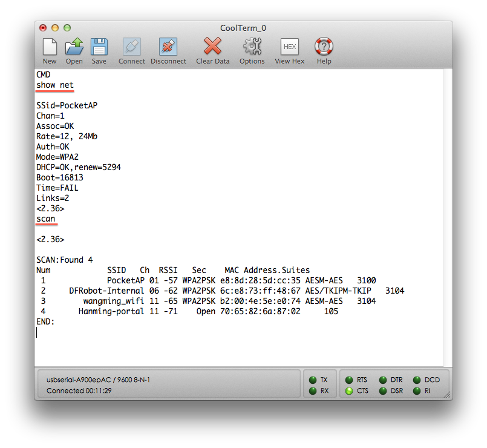Click the CTS status light
The height and width of the screenshot is (448, 487).
pos(349,391)
